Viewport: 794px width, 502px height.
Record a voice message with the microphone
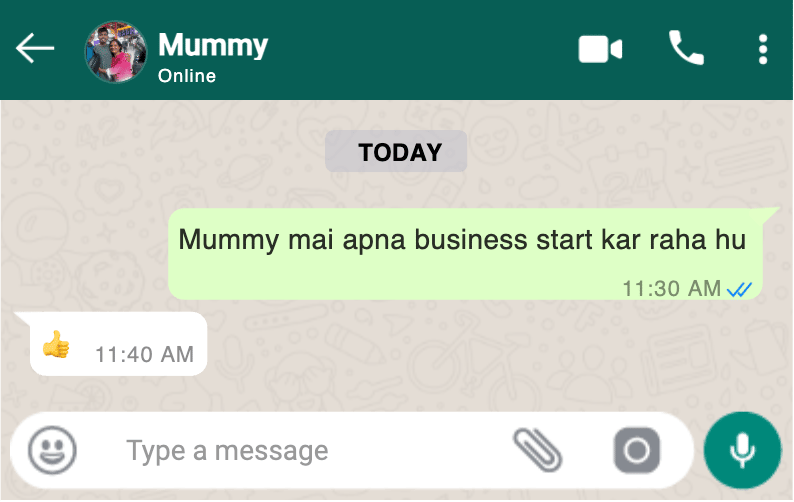coord(742,450)
